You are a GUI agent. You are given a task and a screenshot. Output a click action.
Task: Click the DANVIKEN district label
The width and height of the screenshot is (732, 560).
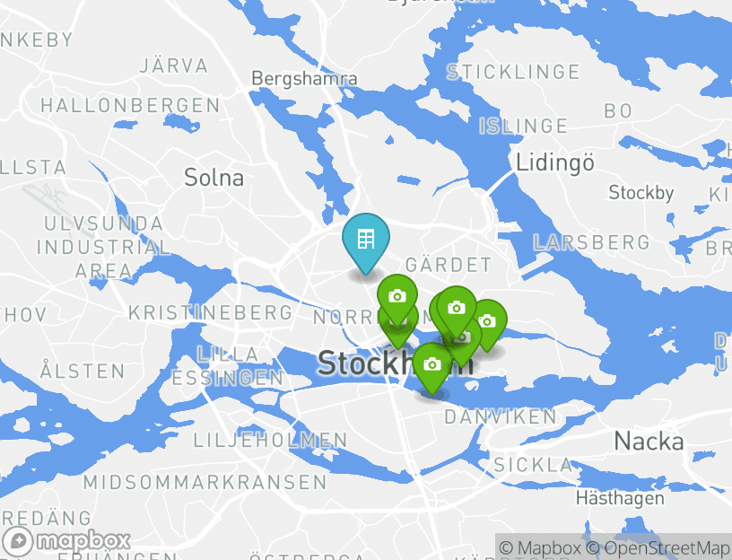pos(501,416)
